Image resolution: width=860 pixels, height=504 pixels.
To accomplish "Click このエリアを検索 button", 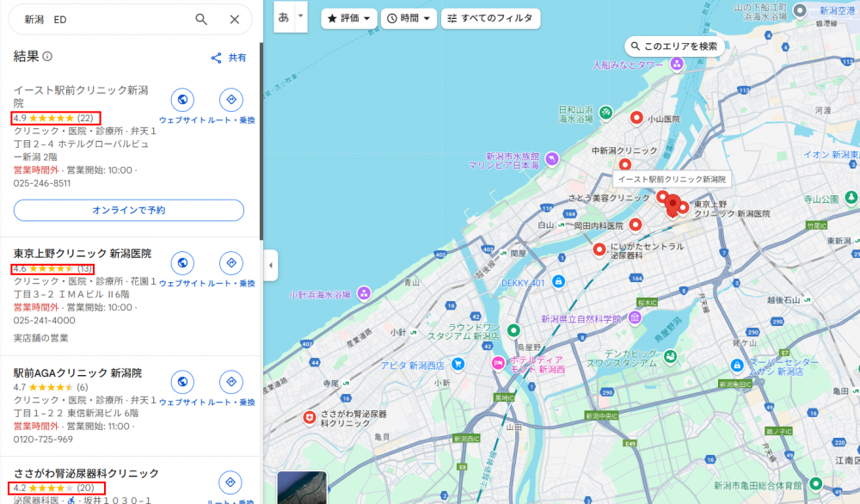I will click(673, 46).
